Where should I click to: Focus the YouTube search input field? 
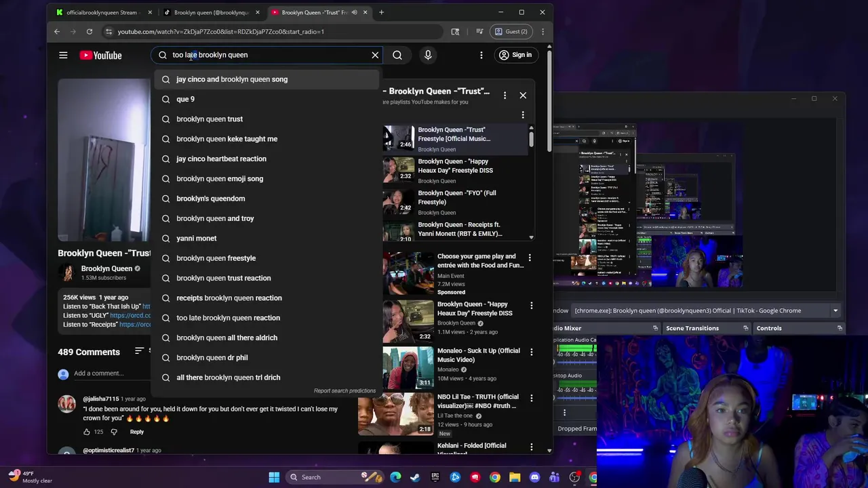pos(268,55)
